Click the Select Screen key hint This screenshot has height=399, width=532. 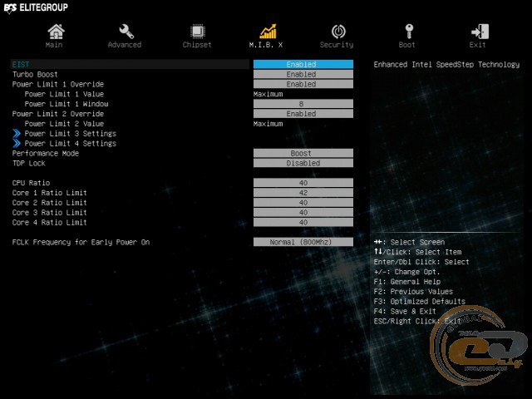(x=409, y=242)
